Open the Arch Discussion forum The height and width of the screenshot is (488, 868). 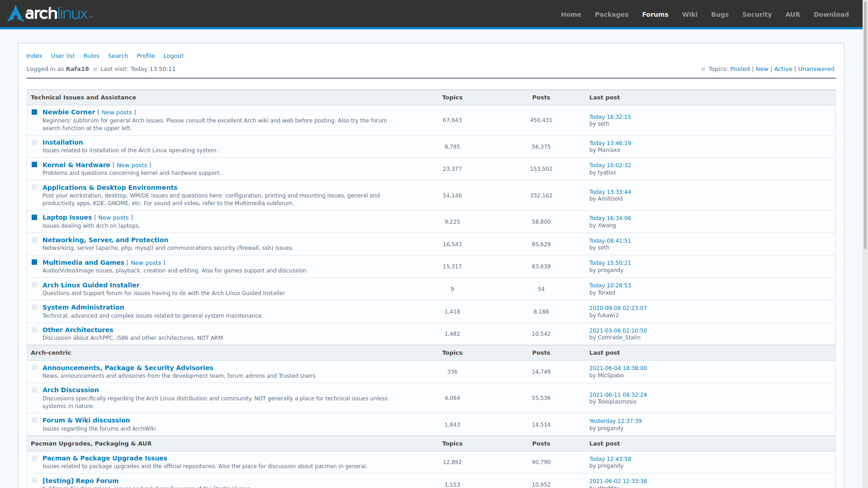click(x=71, y=390)
